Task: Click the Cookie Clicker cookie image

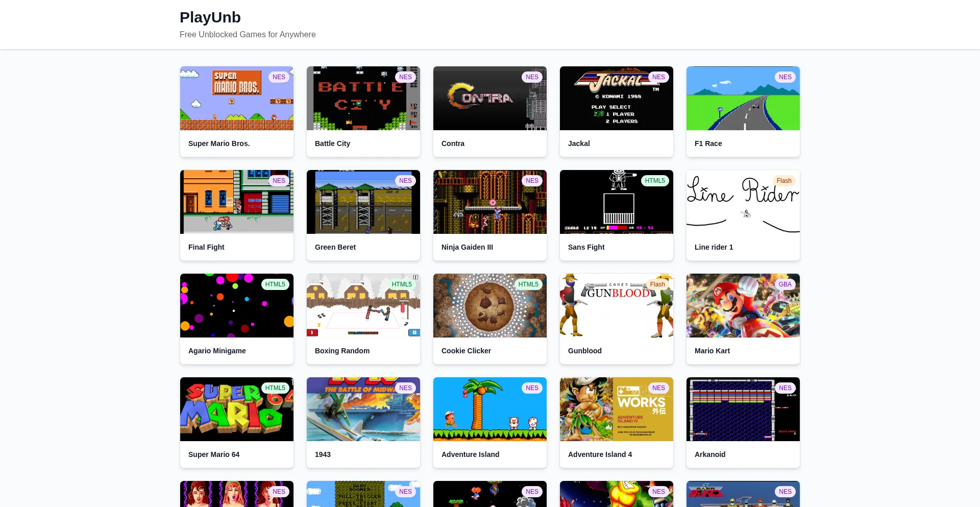Action: (x=489, y=306)
